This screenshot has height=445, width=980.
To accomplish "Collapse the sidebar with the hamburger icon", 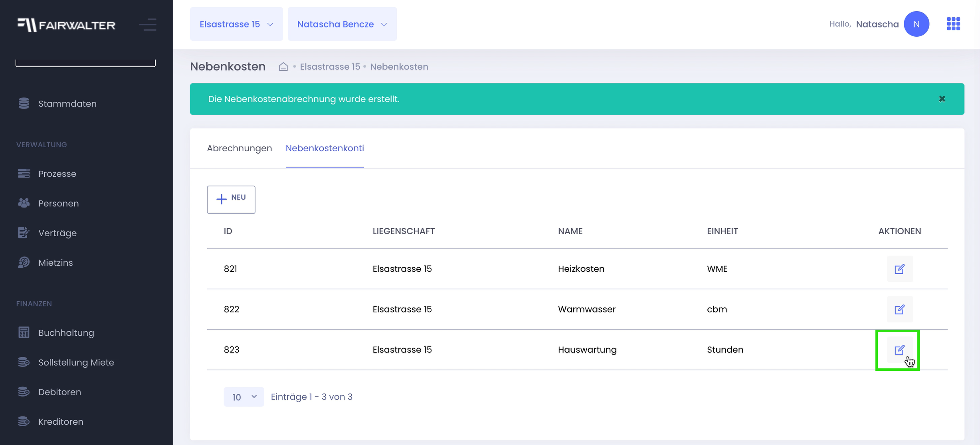I will pyautogui.click(x=148, y=25).
